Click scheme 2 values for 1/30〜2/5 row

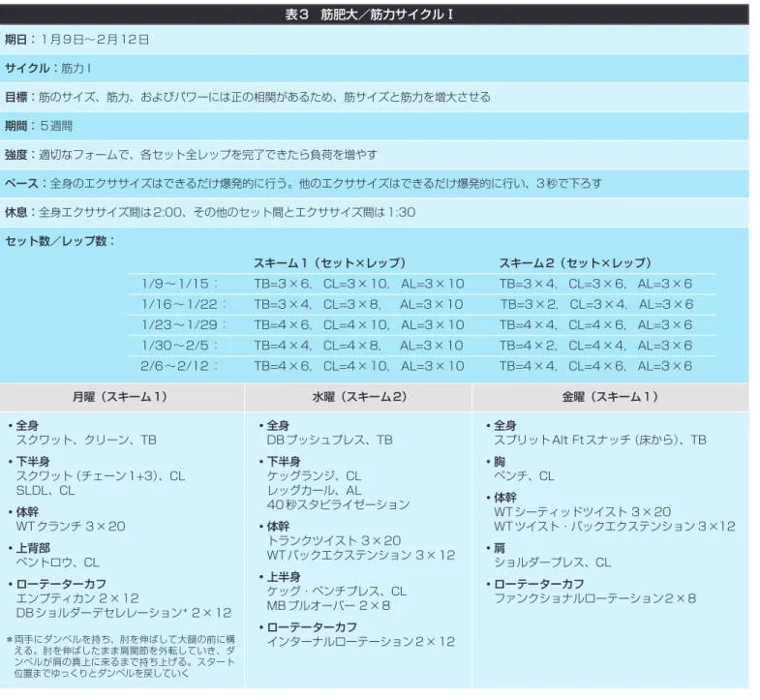[x=596, y=346]
